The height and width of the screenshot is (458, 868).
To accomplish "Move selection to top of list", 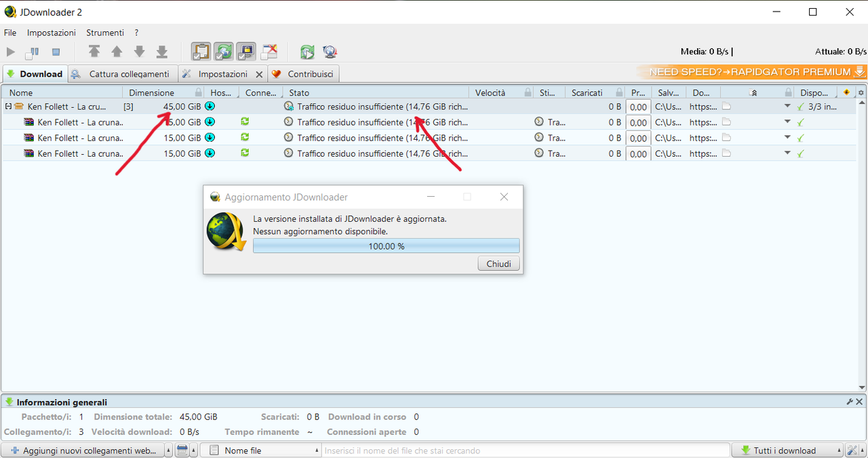I will coord(94,52).
